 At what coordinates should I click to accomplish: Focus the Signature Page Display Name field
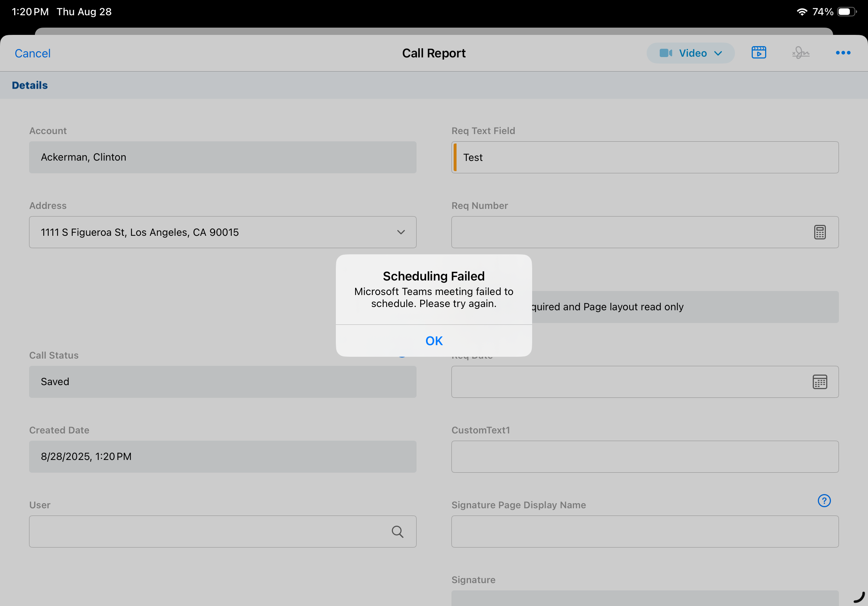644,531
